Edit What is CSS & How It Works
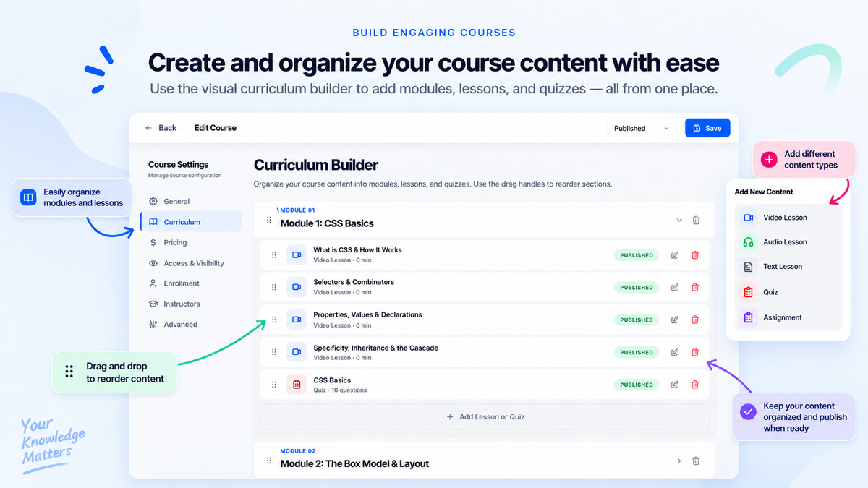Screen dimensions: 868x488 point(675,255)
